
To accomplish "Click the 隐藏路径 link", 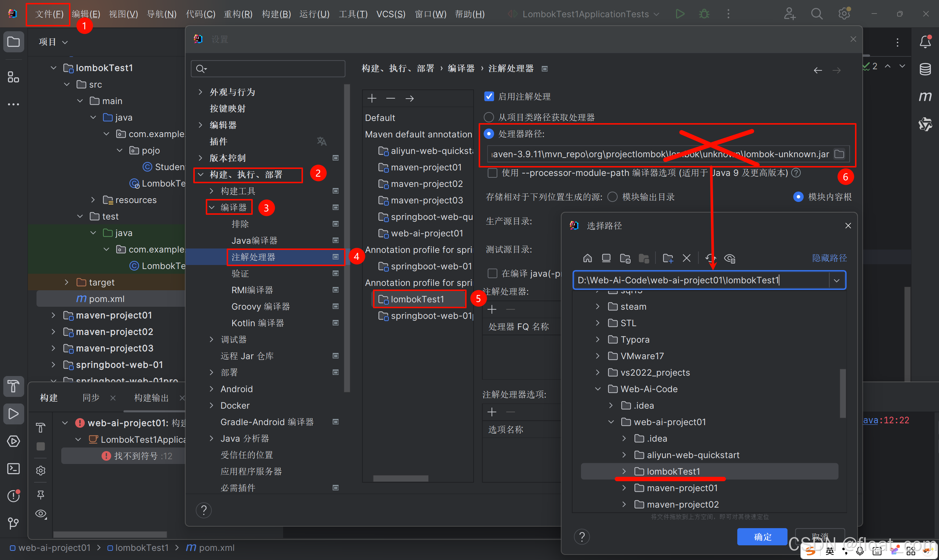I will 829,258.
